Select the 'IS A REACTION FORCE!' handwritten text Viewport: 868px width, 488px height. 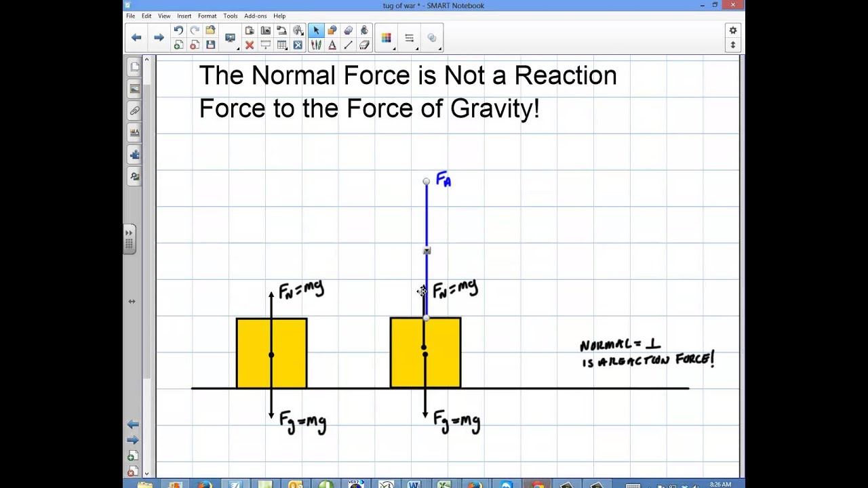[648, 361]
